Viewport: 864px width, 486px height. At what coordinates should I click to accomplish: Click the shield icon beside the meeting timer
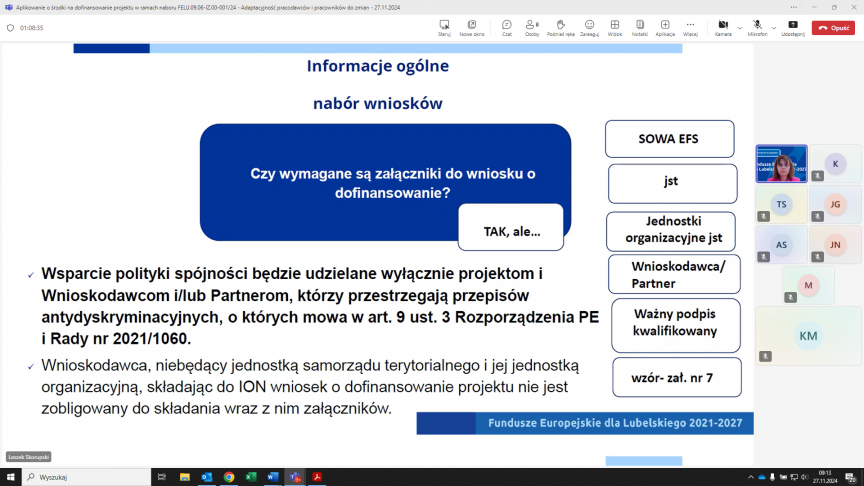click(x=10, y=28)
